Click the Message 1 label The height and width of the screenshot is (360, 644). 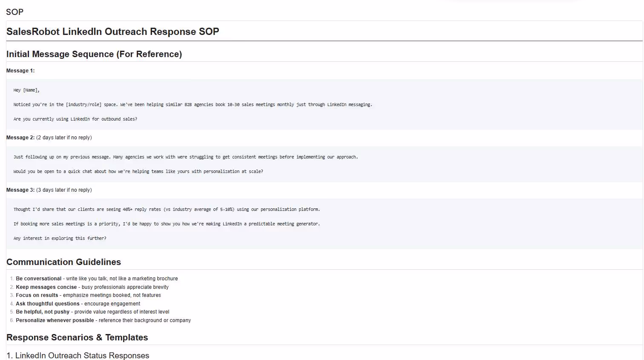point(20,70)
